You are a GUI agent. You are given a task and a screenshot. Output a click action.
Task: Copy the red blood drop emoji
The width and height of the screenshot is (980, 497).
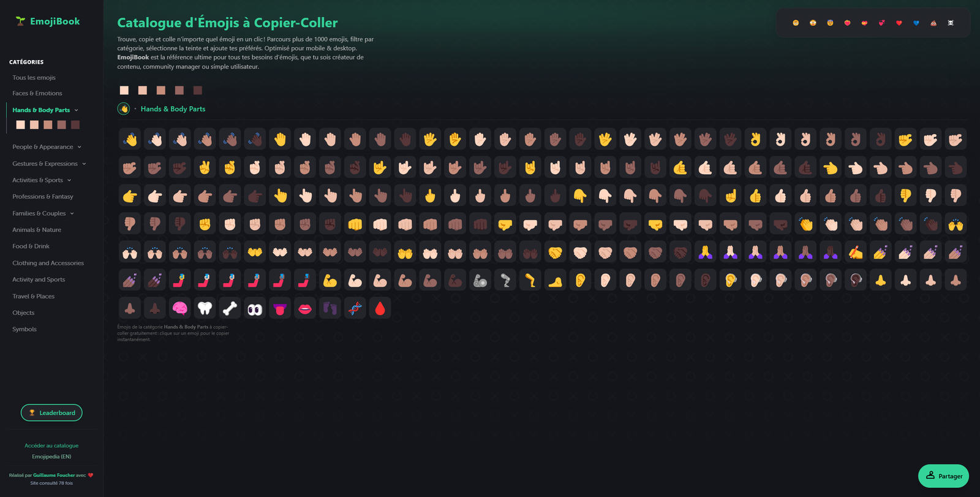pyautogui.click(x=380, y=308)
